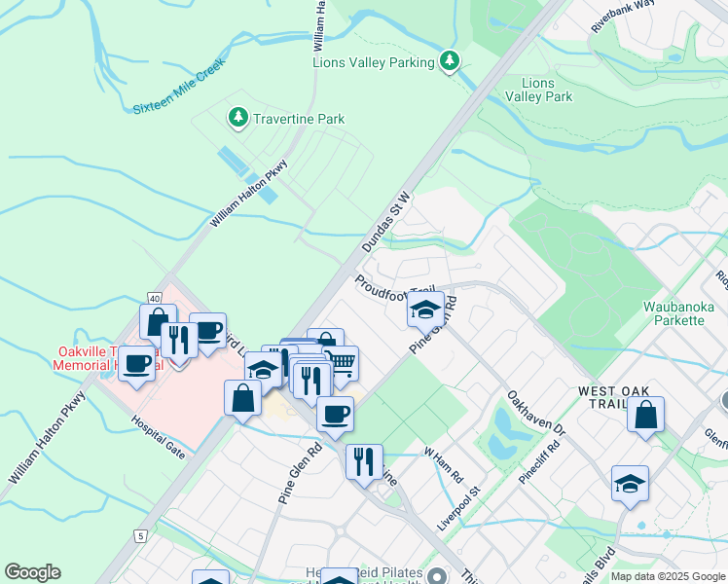Select the school marker left of the restaurant cluster

pos(263,372)
